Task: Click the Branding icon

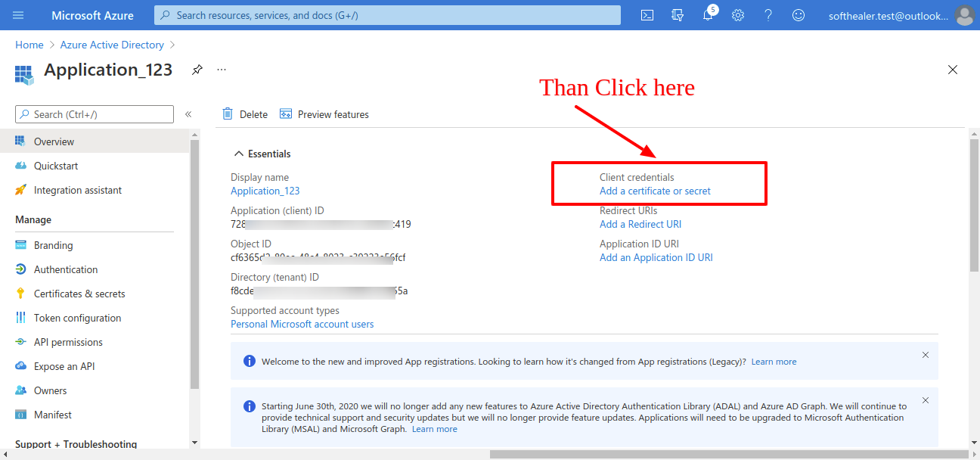Action: (20, 245)
